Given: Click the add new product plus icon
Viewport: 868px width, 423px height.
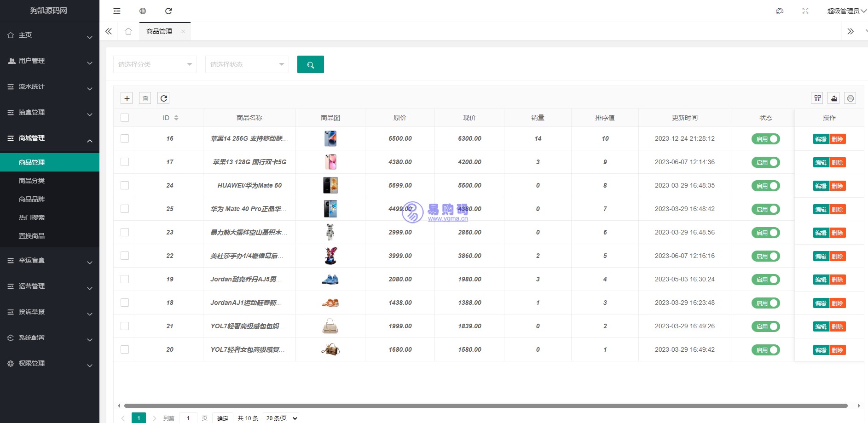Looking at the screenshot, I should (127, 98).
